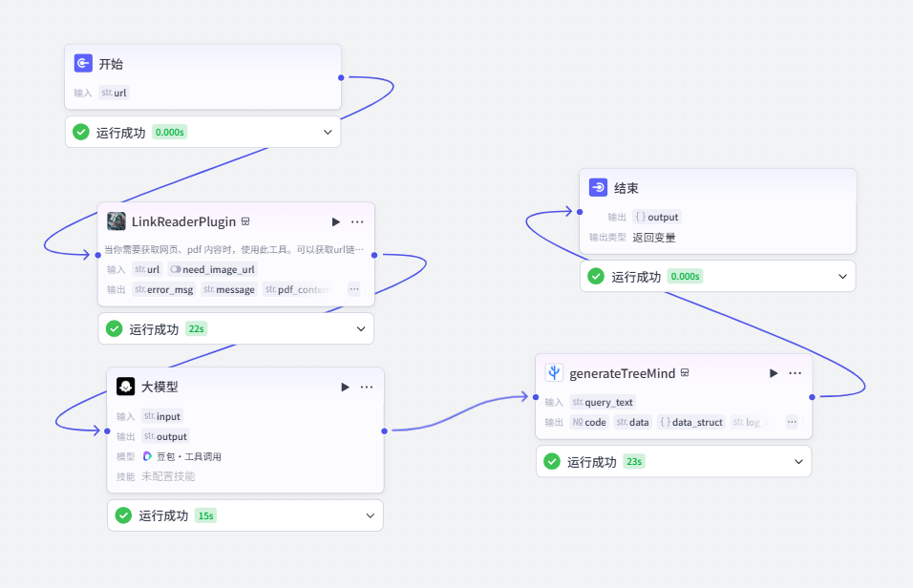Run the 大模型 node with play button

(x=346, y=388)
